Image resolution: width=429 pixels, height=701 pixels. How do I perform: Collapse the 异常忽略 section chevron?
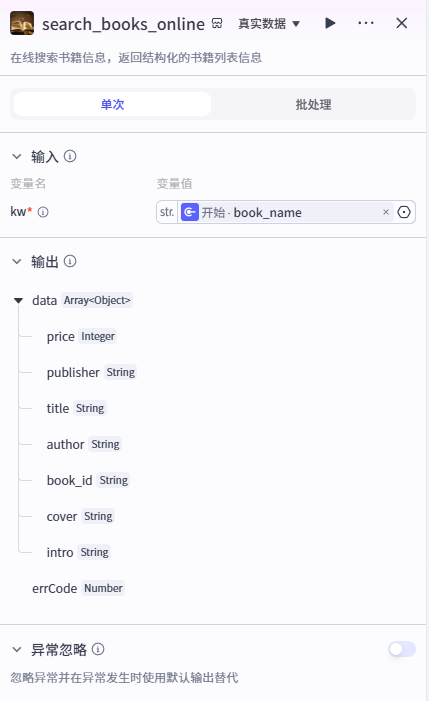click(17, 650)
